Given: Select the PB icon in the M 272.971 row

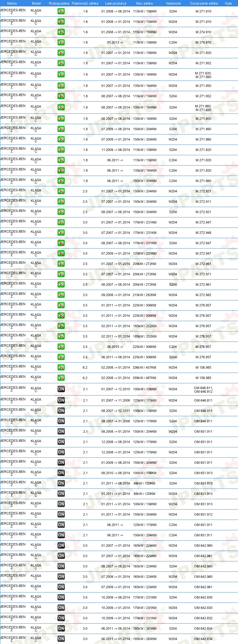Looking at the screenshot, I should pyautogui.click(x=61, y=274).
